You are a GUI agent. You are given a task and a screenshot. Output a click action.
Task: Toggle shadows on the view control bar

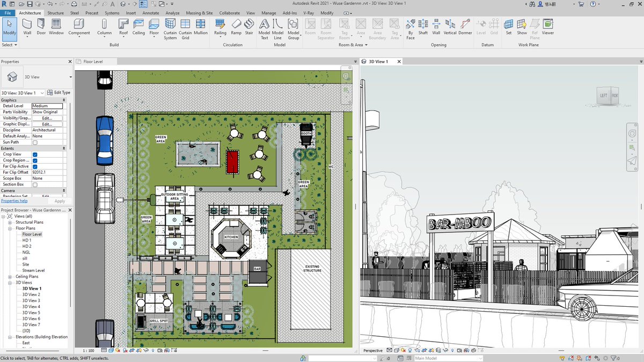click(125, 350)
